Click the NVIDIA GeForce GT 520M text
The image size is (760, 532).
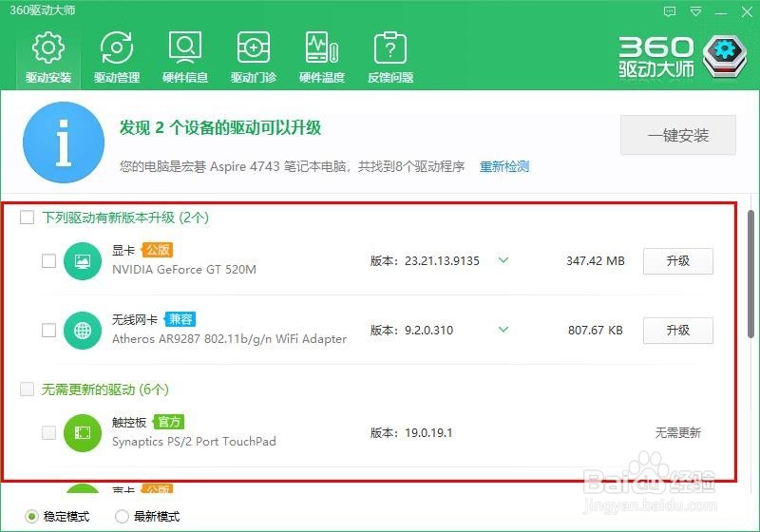pyautogui.click(x=184, y=270)
